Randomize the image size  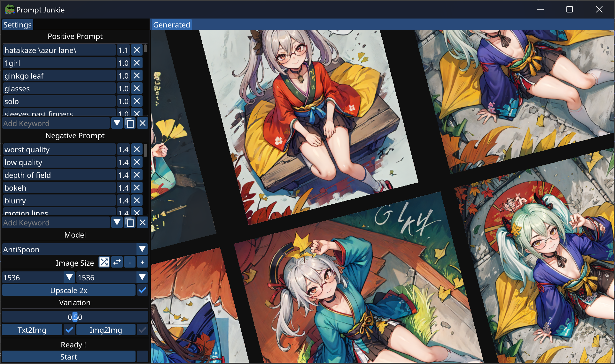[104, 262]
